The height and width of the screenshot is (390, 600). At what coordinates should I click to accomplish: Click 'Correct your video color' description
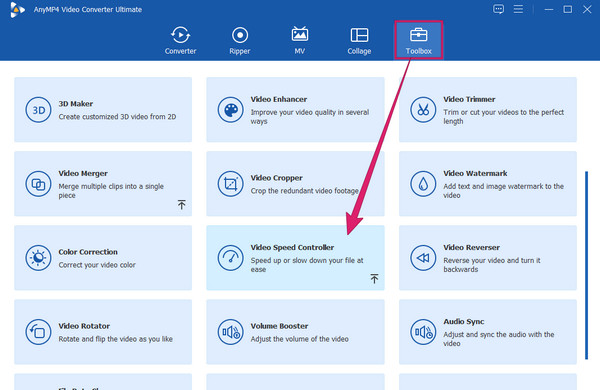tap(97, 265)
